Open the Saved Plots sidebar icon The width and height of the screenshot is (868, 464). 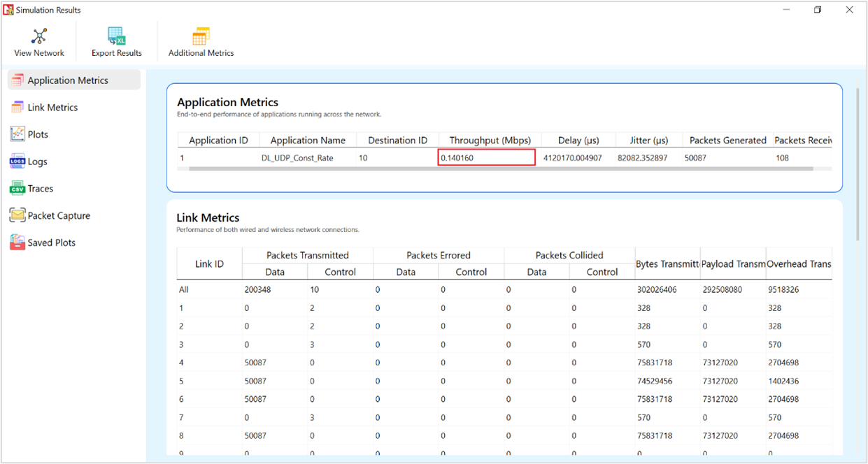pos(17,242)
